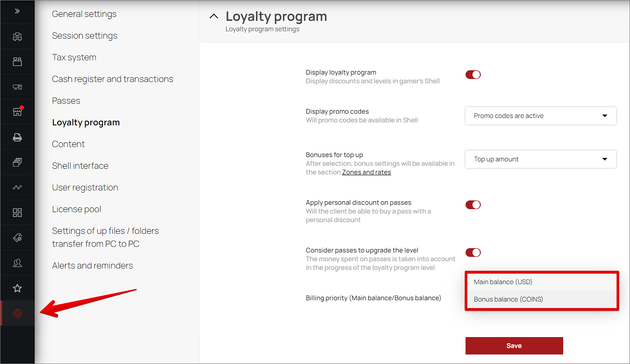The image size is (630, 364).
Task: Open the settings gear in sidebar
Action: tap(17, 313)
